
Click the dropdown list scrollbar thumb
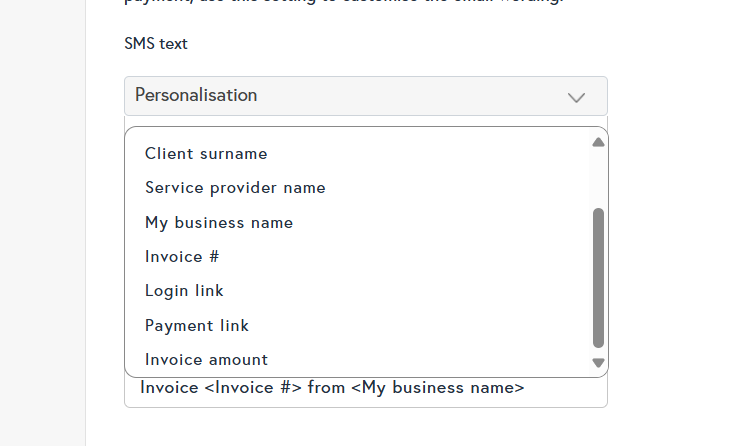pos(598,277)
